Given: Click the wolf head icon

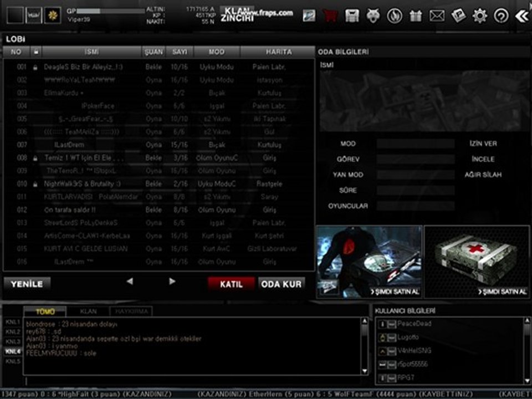Looking at the screenshot, I should (373, 16).
